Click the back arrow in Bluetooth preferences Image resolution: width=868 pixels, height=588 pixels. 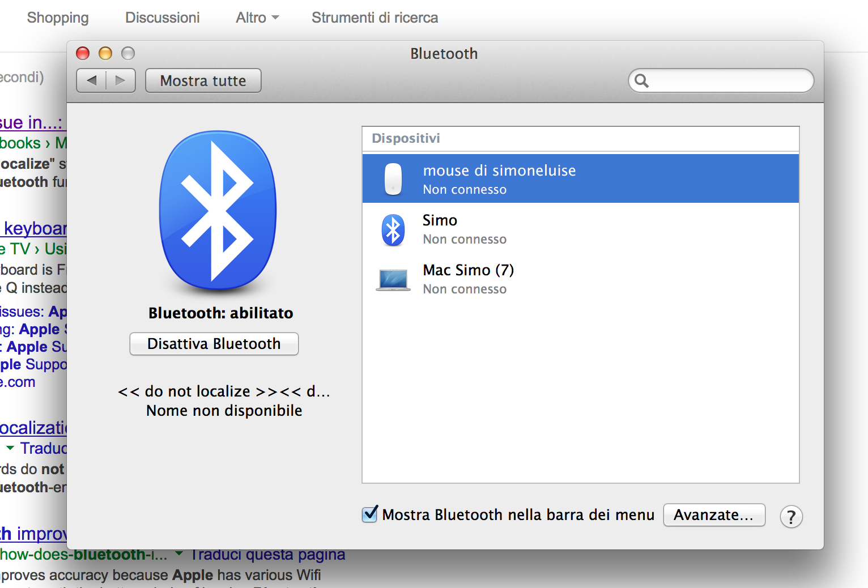tap(91, 80)
